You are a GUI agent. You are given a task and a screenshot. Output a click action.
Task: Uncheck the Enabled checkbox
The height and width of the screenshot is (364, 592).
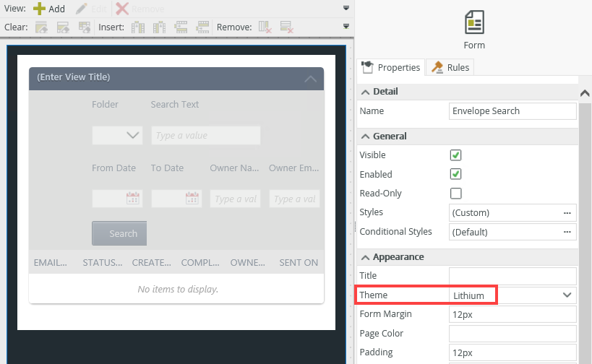coord(455,174)
